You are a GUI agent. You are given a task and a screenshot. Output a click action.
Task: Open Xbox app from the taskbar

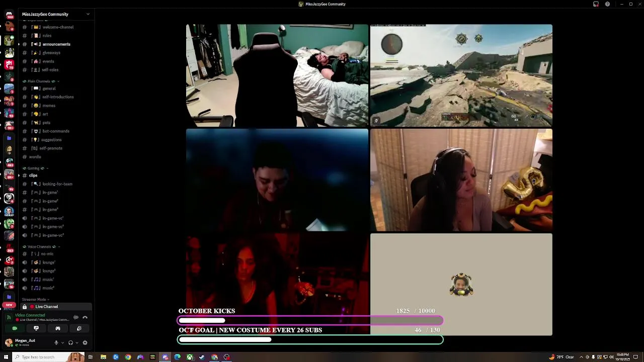click(x=190, y=357)
